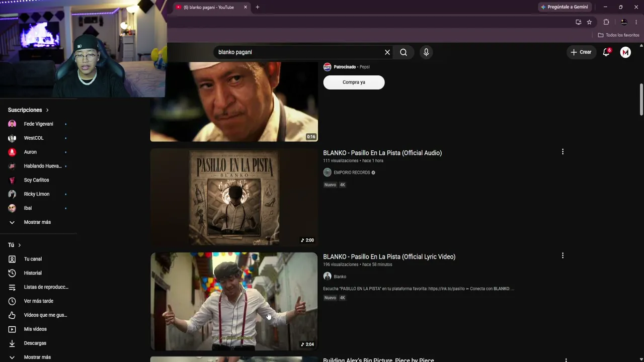Open a new browser tab
The height and width of the screenshot is (362, 644).
tap(258, 7)
